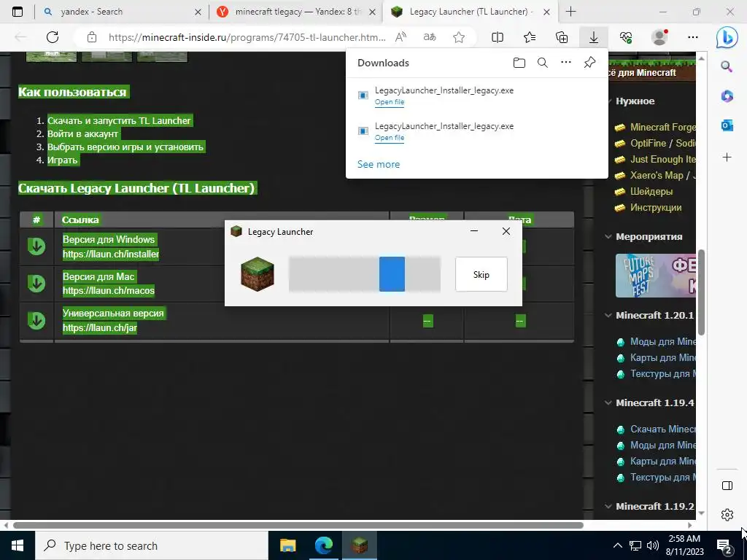Viewport: 747px width, 560px height.
Task: Open Шейдеры sidebar link
Action: [651, 192]
